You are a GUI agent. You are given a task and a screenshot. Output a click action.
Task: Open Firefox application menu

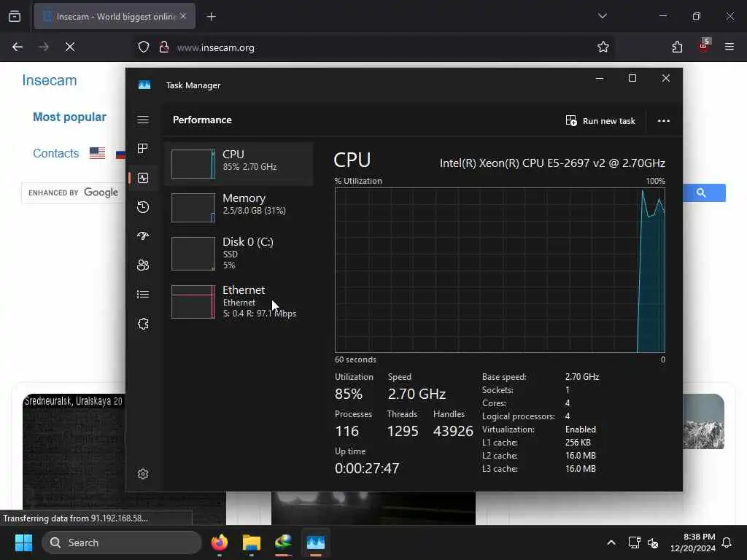pyautogui.click(x=729, y=47)
